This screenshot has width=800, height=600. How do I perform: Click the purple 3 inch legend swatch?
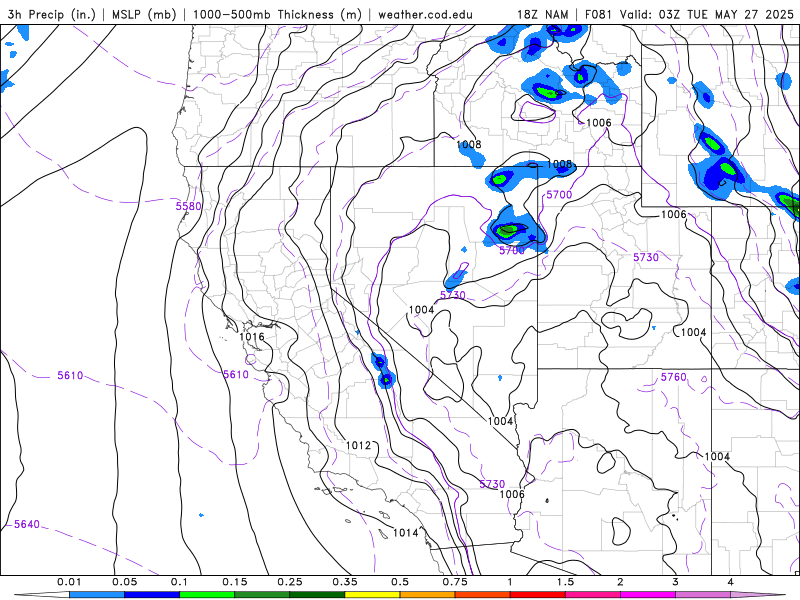[703, 595]
